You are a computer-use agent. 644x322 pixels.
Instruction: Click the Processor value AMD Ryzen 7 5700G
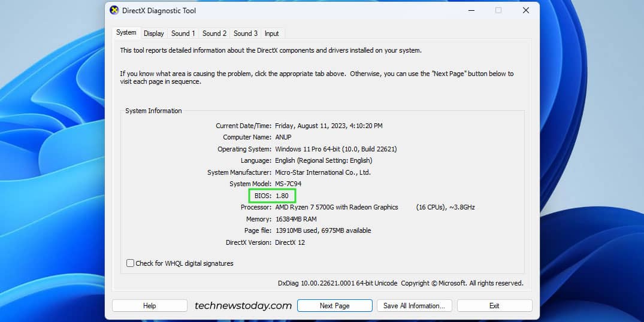(x=337, y=207)
